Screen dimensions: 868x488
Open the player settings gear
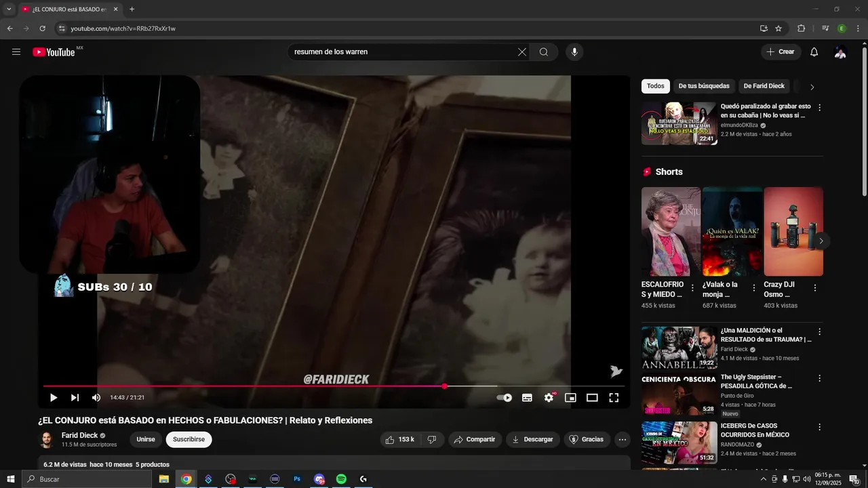click(549, 398)
